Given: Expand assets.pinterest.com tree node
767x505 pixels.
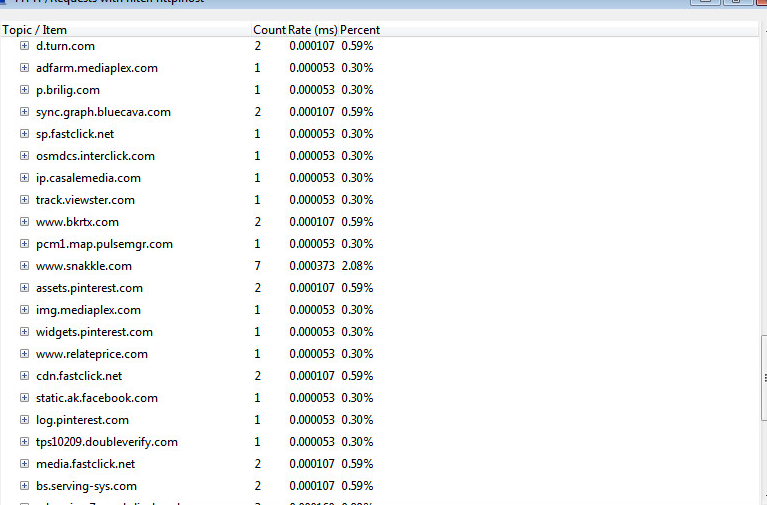Looking at the screenshot, I should click(x=25, y=288).
